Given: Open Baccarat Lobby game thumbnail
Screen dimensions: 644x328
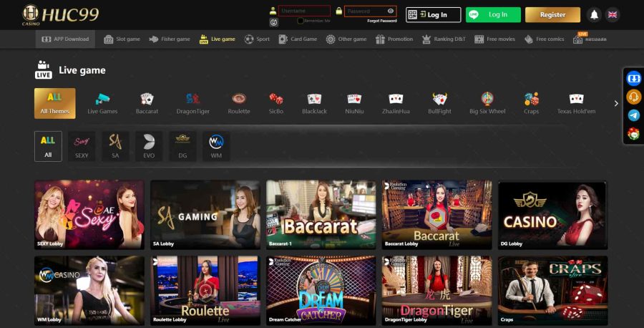Looking at the screenshot, I should [437, 215].
